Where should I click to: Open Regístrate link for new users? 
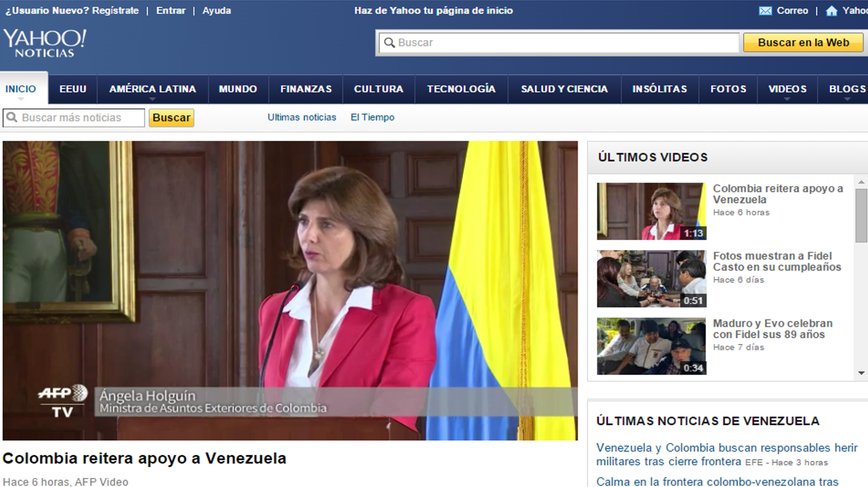pyautogui.click(x=115, y=11)
